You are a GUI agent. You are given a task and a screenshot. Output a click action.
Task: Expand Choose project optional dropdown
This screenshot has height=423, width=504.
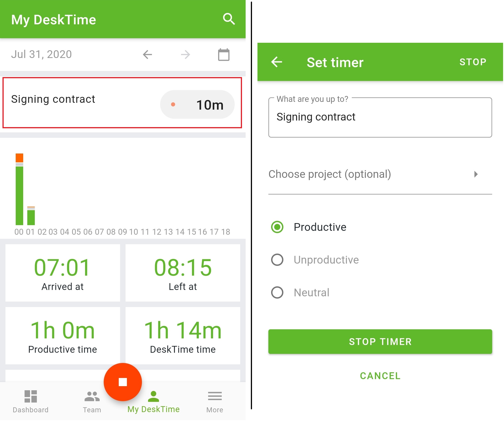(x=379, y=174)
